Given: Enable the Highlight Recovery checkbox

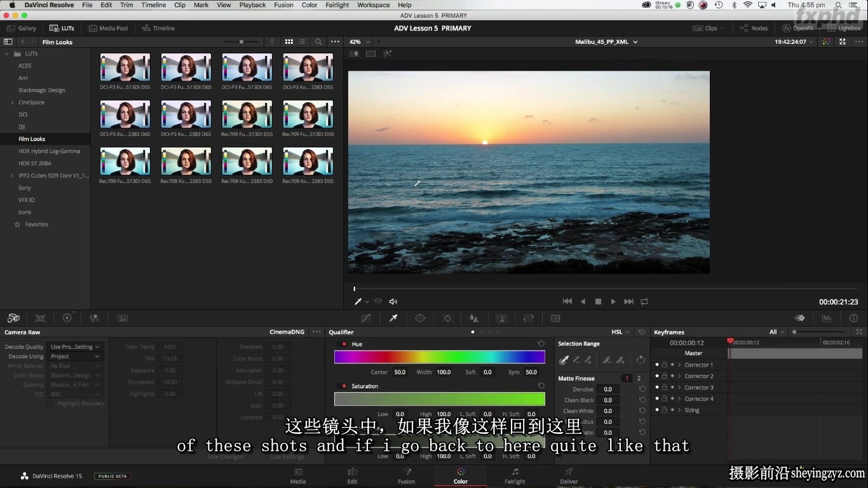Looking at the screenshot, I should pyautogui.click(x=50, y=403).
